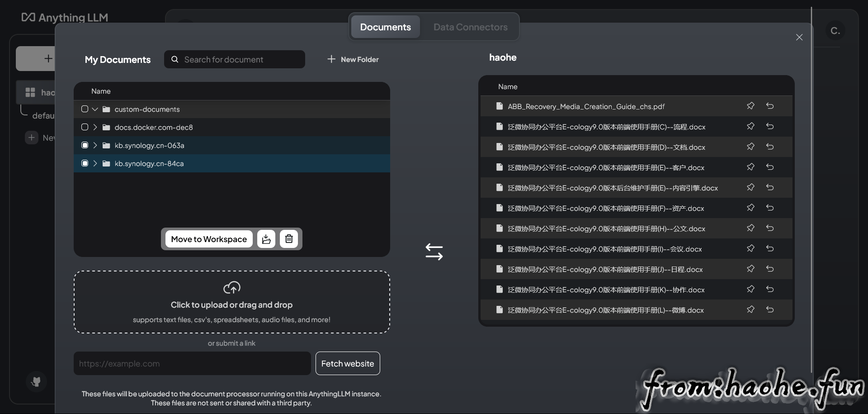
Task: Remove ABB_Recovery_Media_Creation_Guide_chs.pdf from workspace
Action: pyautogui.click(x=770, y=106)
